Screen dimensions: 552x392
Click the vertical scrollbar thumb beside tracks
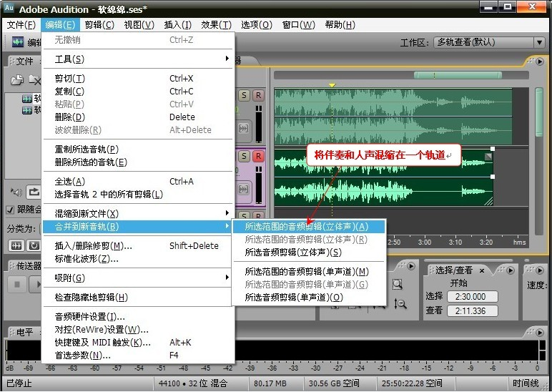pyautogui.click(x=539, y=113)
